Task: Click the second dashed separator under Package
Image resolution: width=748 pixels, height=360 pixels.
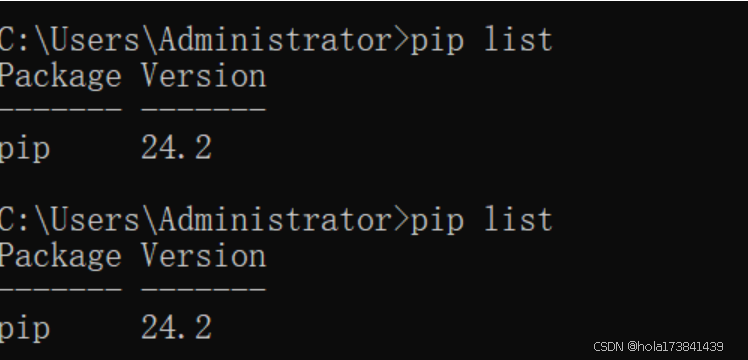Action: click(x=61, y=289)
